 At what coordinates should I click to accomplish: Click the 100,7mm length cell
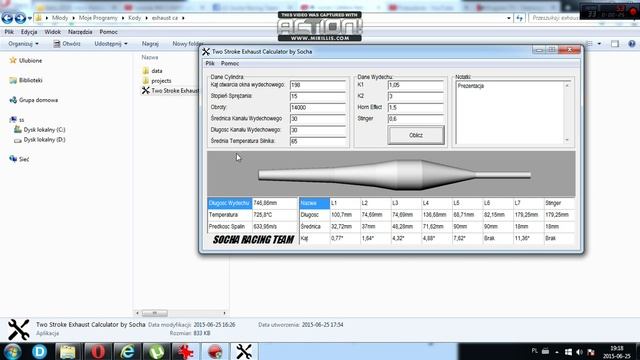pos(344,215)
